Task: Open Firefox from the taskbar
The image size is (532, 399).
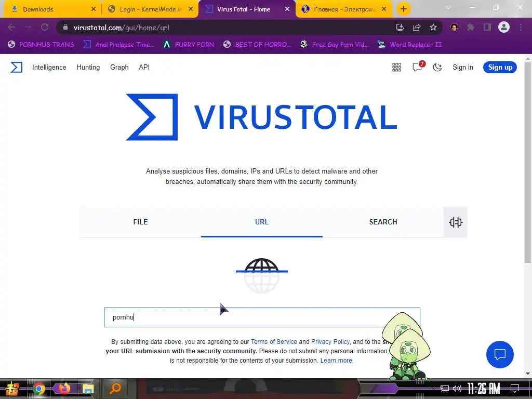Action: point(63,389)
